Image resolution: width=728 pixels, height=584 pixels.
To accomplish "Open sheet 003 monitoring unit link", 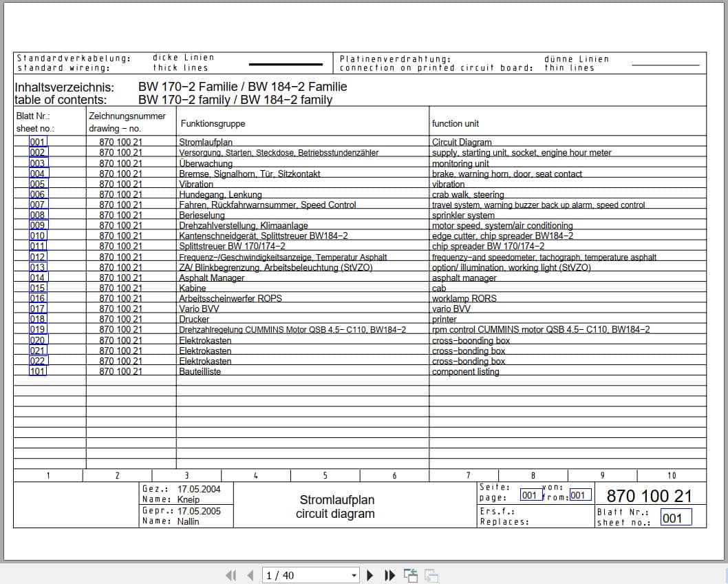I will [x=37, y=163].
